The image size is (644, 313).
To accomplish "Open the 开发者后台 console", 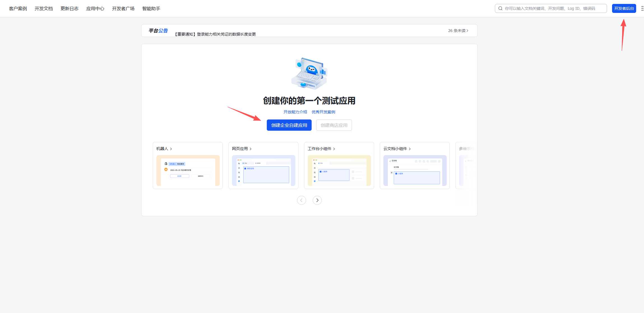I will (624, 8).
